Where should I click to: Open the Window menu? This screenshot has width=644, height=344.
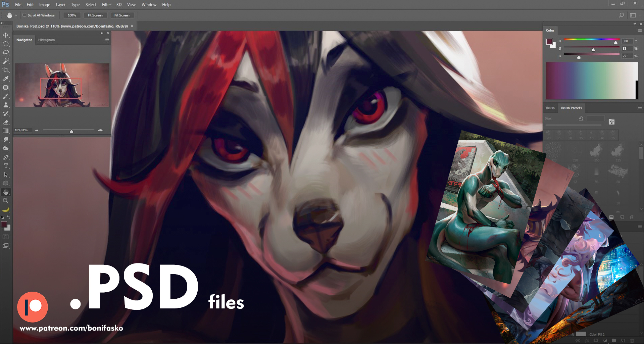pyautogui.click(x=149, y=5)
